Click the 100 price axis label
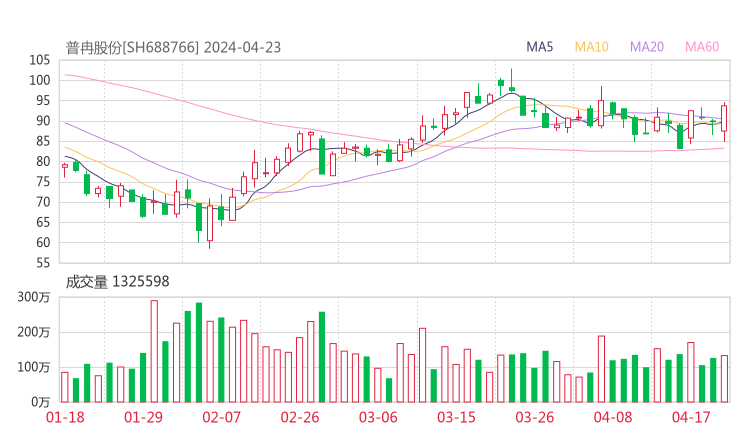Image resolution: width=740 pixels, height=440 pixels. tap(40, 80)
